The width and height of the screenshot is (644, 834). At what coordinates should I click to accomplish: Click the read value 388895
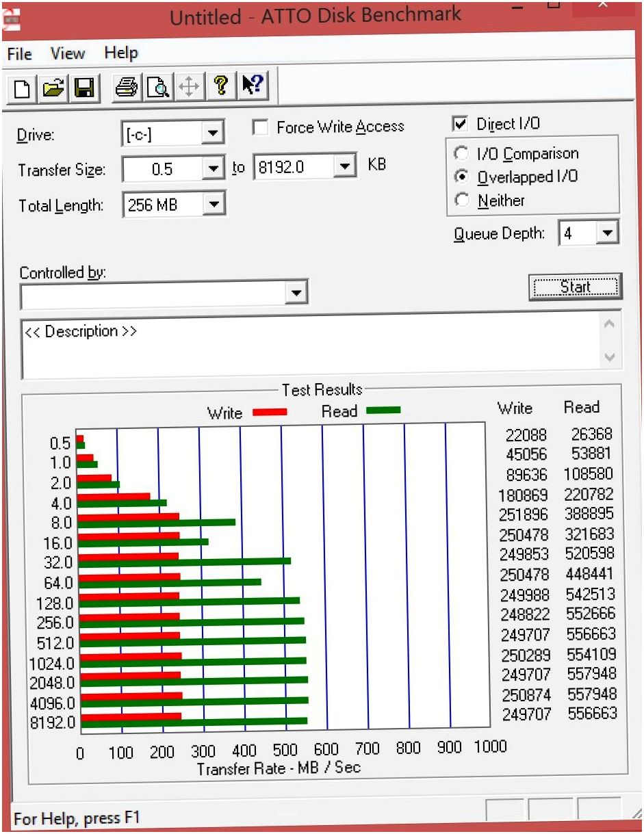[x=589, y=513]
